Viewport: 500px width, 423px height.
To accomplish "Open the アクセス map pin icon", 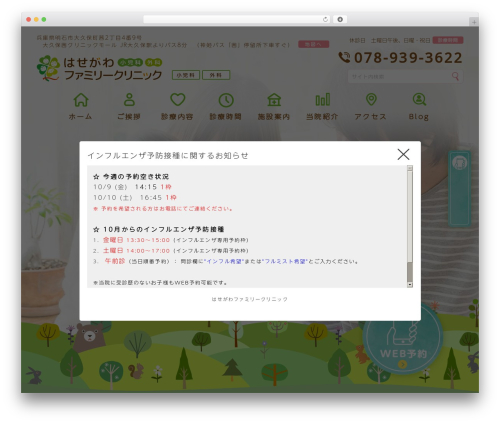I will (371, 99).
